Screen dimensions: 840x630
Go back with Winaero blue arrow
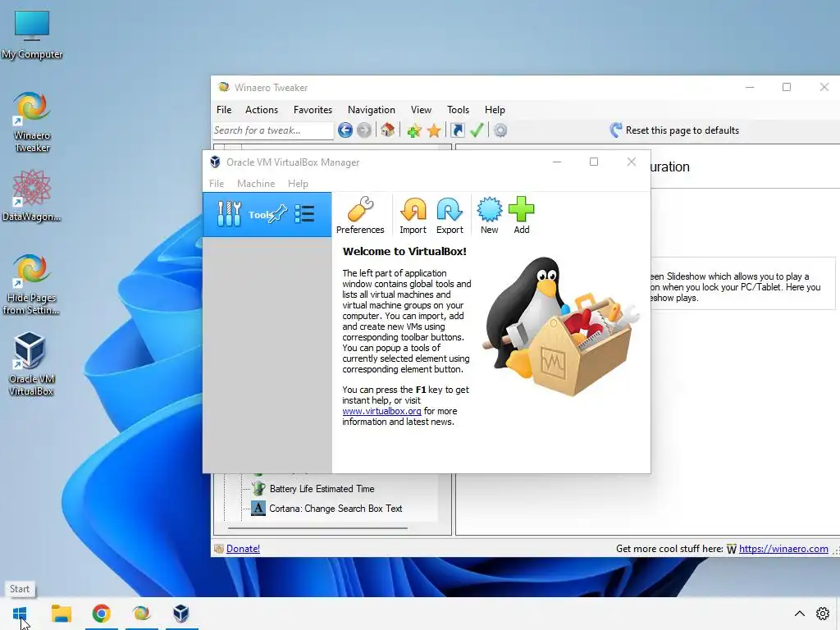(x=345, y=130)
